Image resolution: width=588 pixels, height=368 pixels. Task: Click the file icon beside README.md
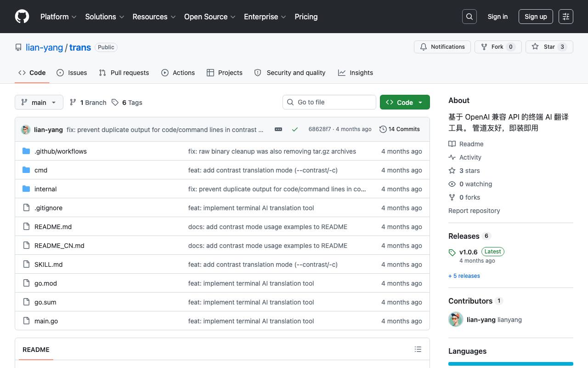(x=26, y=227)
